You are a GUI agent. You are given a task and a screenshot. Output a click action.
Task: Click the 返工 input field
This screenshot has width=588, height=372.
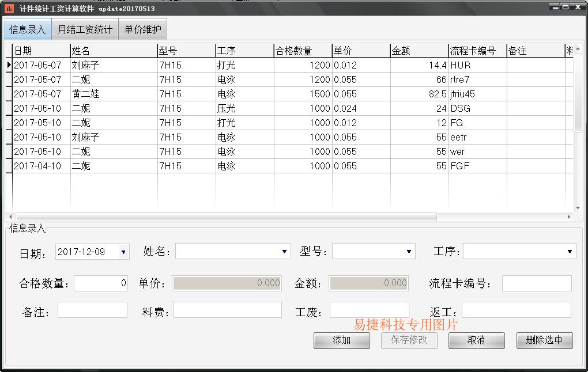pos(517,310)
